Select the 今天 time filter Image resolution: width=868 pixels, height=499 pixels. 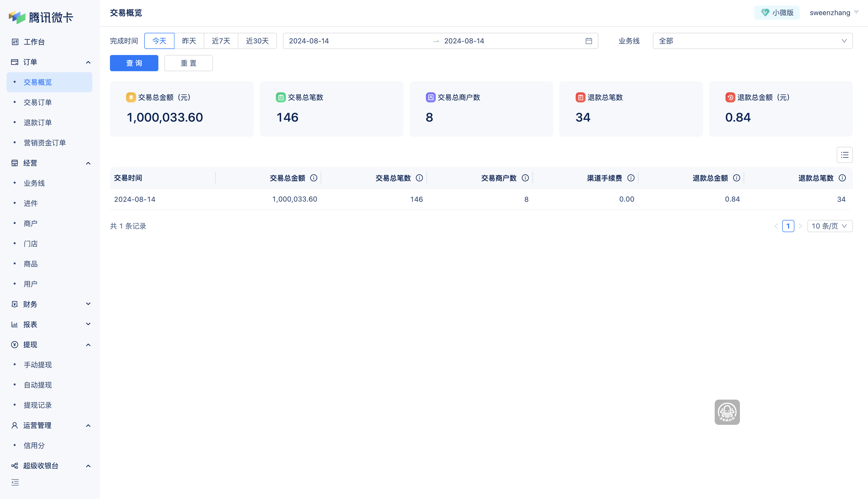click(159, 41)
